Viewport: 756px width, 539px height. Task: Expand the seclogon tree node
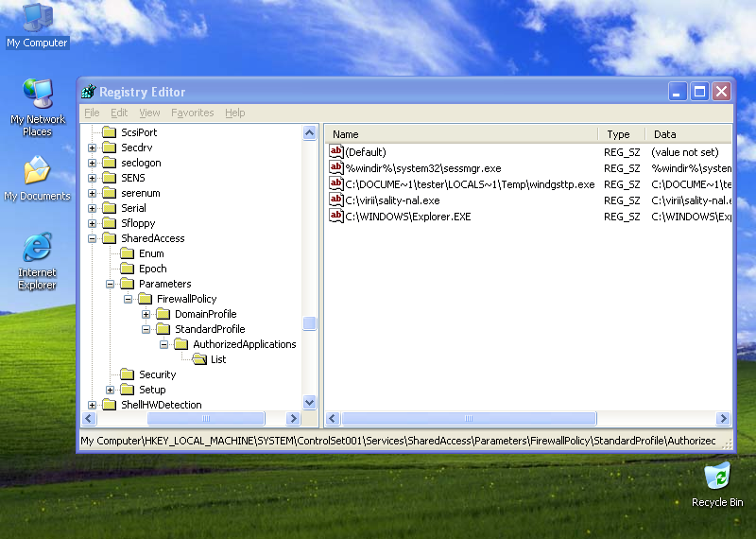pos(92,163)
